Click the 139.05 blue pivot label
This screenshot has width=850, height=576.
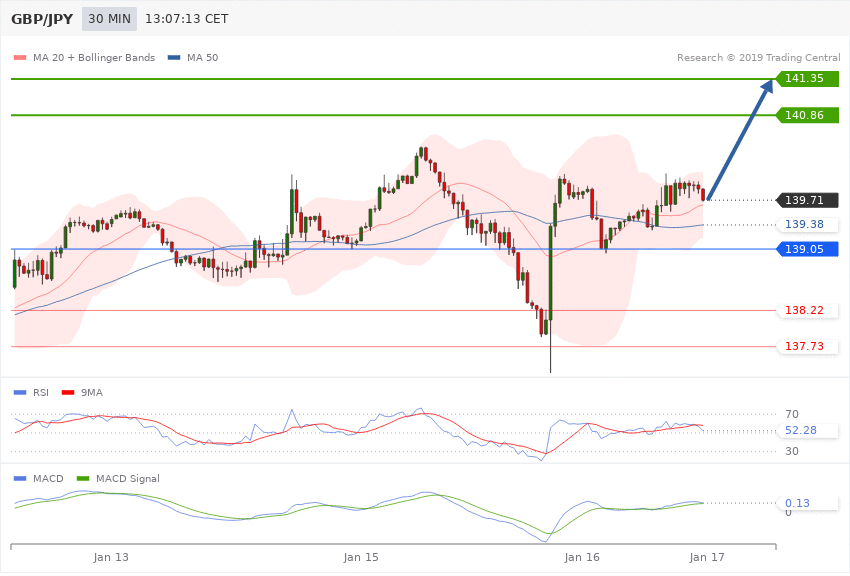(807, 249)
